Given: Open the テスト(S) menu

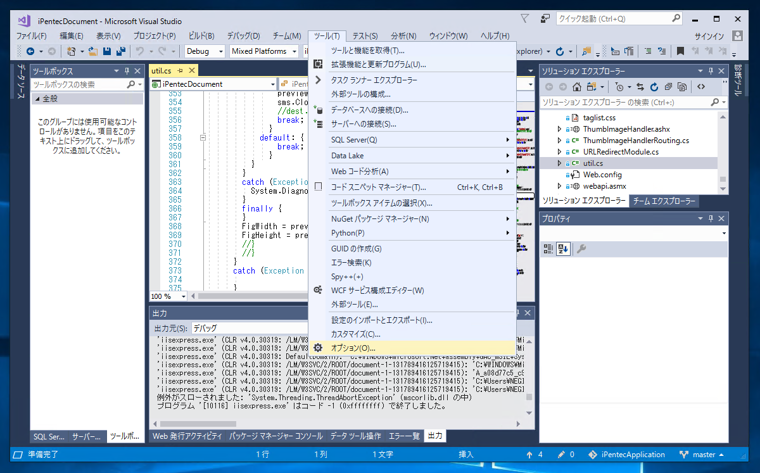Looking at the screenshot, I should (365, 36).
